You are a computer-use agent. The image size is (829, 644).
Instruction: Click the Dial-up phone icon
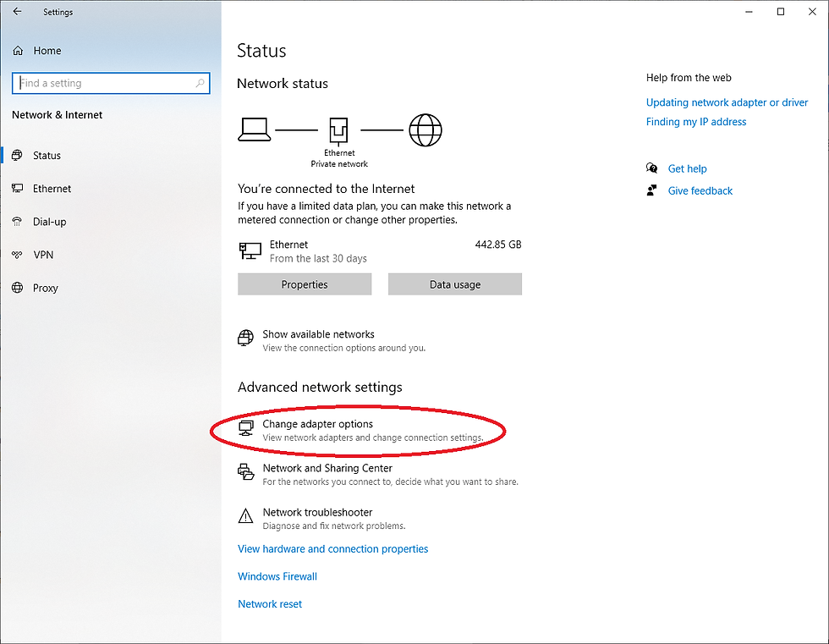coord(18,222)
